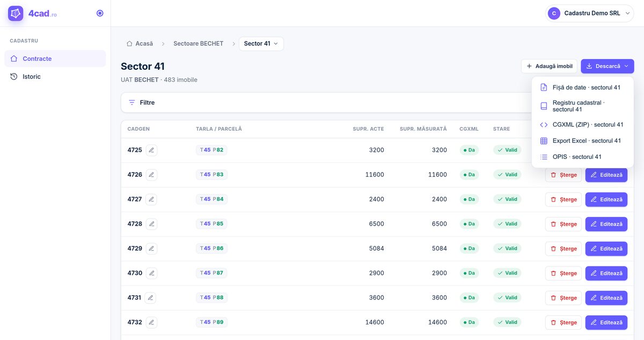
Task: Go to Acasă breadcrumb
Action: [x=140, y=44]
